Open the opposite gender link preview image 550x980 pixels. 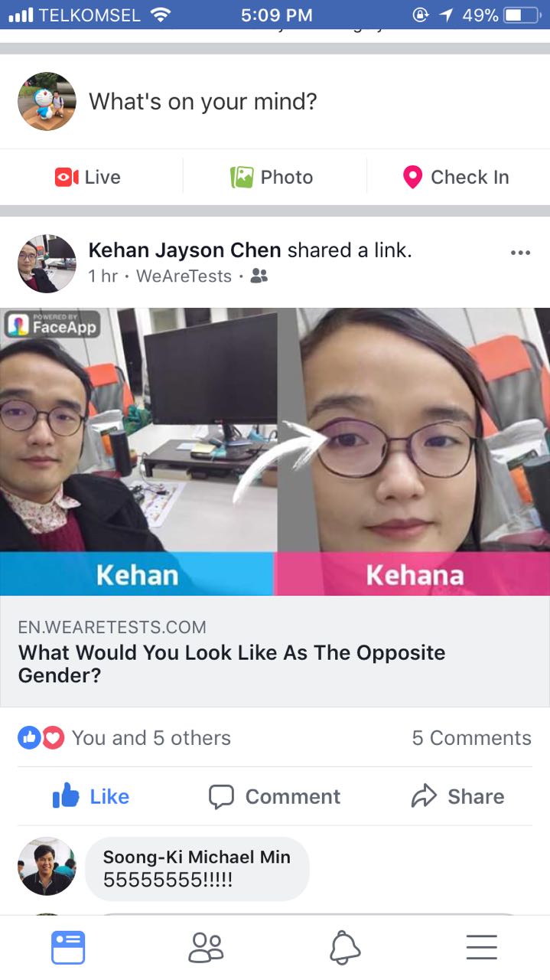point(275,452)
